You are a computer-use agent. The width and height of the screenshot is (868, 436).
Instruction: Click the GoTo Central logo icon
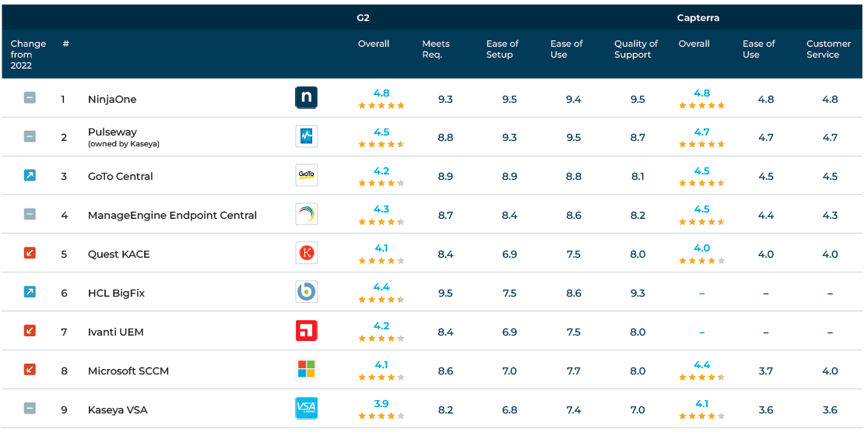click(x=306, y=175)
